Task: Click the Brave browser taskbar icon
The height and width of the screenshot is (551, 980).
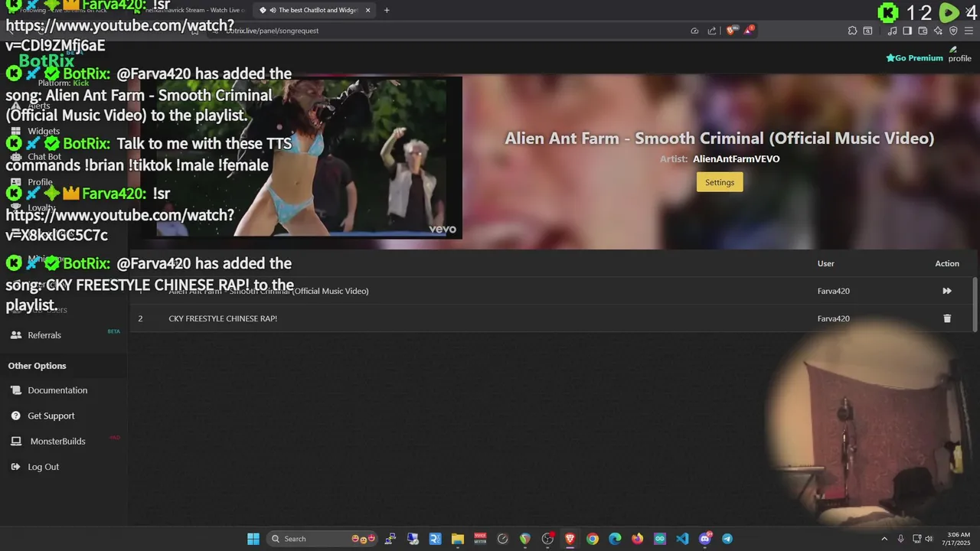Action: [570, 539]
